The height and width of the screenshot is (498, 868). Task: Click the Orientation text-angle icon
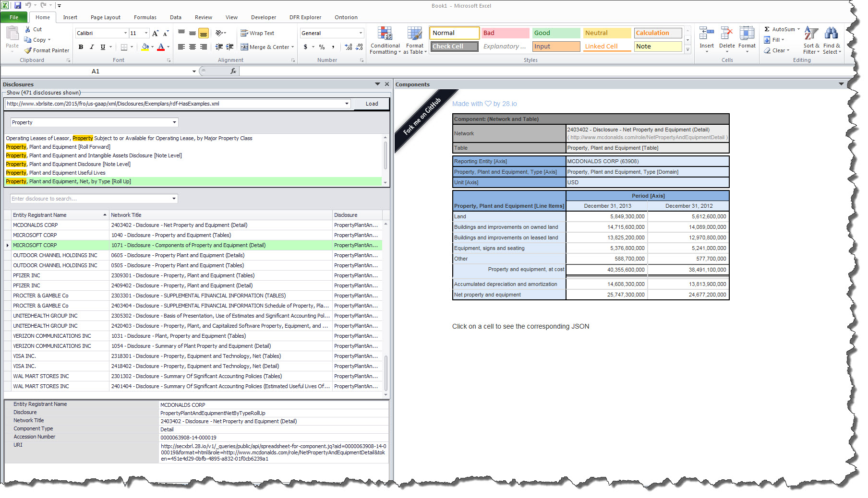click(219, 33)
